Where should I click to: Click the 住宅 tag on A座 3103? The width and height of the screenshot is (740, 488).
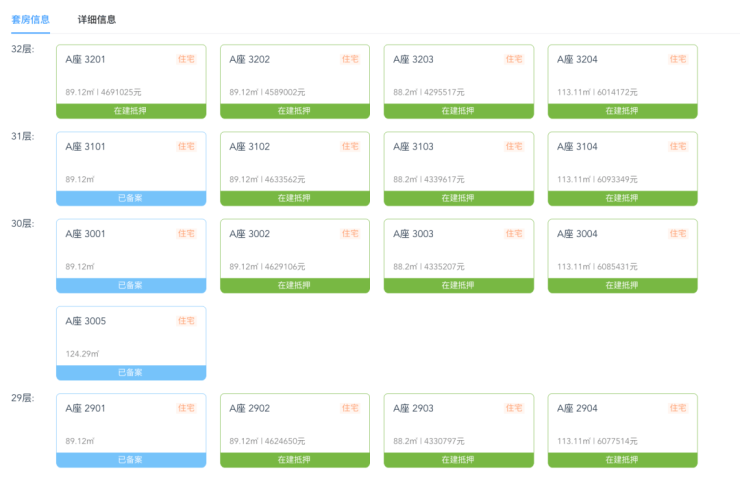(x=514, y=147)
